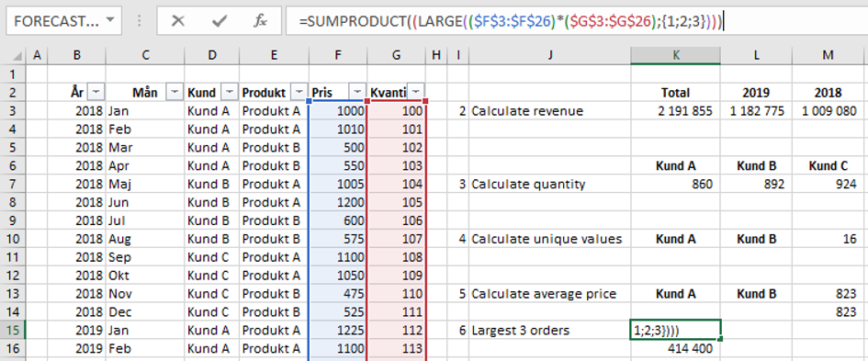
Task: Select Total revenue cell 2 191 855
Action: tap(675, 111)
